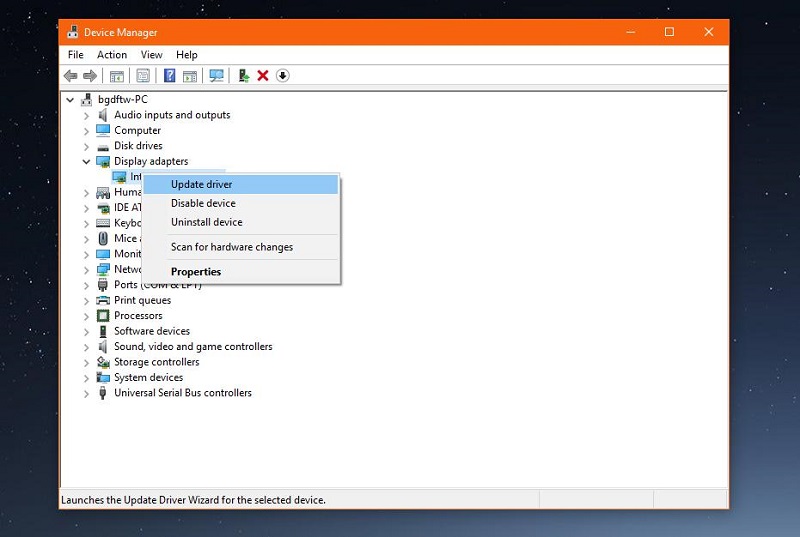
Task: Click the blue Help question-mark toolbar icon
Action: pyautogui.click(x=170, y=76)
